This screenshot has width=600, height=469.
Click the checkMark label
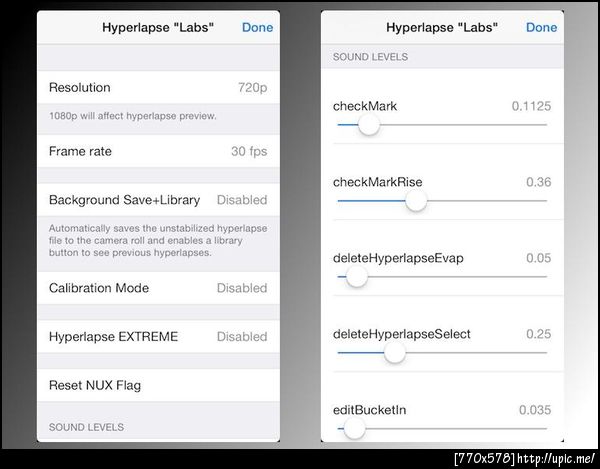[x=365, y=106]
